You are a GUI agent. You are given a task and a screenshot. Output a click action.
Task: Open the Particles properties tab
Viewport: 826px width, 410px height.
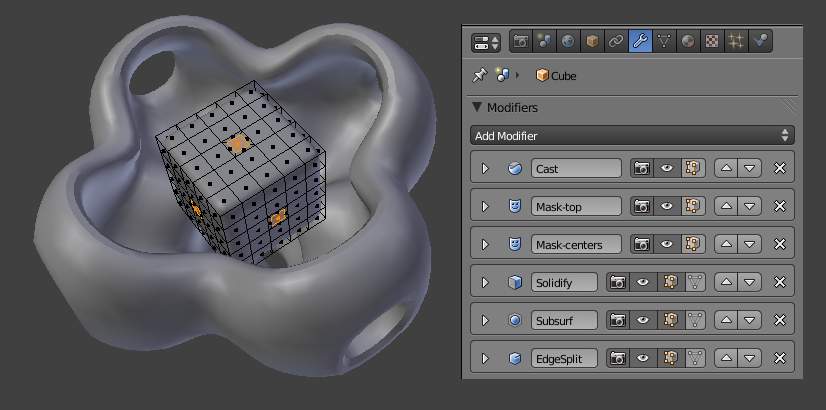pos(736,42)
